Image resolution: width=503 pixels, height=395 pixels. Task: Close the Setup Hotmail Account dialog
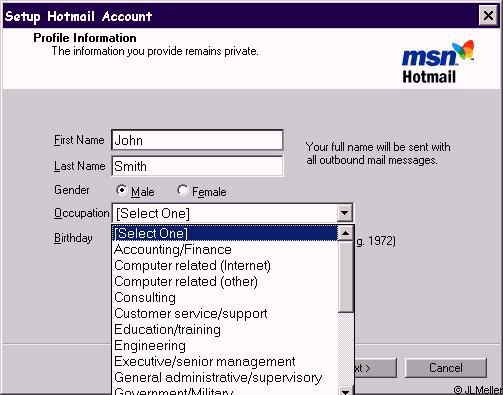[488, 16]
